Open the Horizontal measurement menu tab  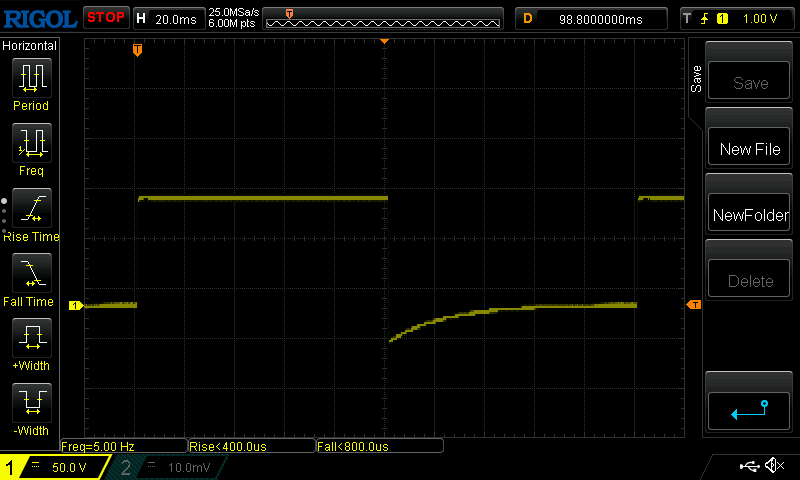click(x=30, y=46)
